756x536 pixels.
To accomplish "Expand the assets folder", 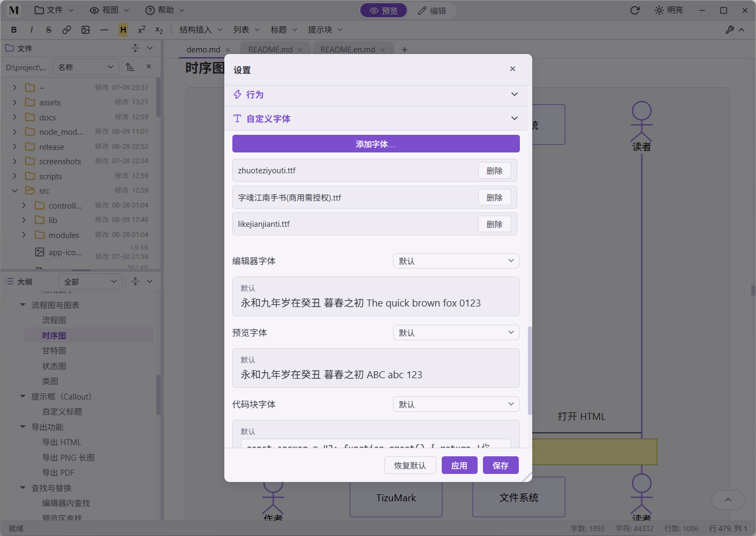I will click(15, 102).
